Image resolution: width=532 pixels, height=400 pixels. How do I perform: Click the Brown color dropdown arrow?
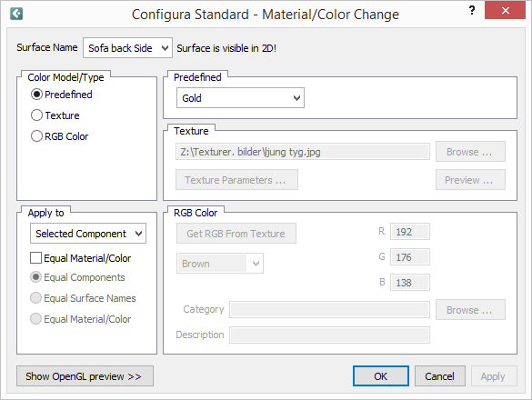(256, 264)
